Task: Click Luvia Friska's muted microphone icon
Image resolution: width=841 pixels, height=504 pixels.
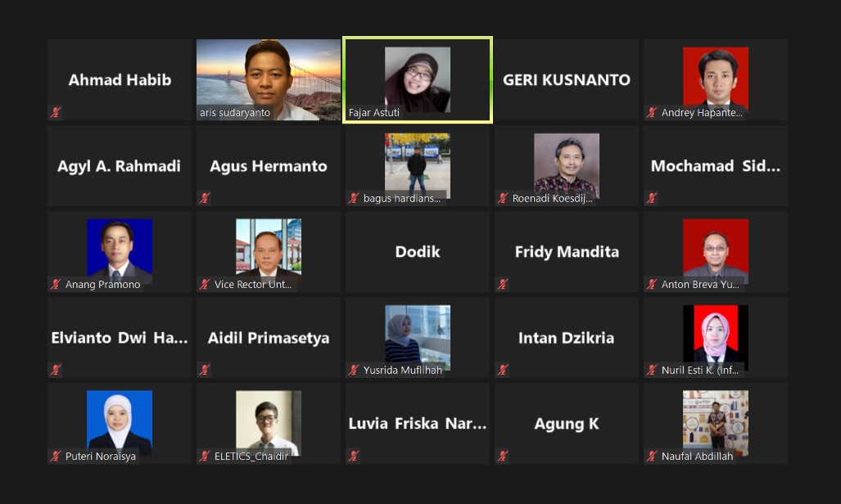Action: (x=354, y=456)
